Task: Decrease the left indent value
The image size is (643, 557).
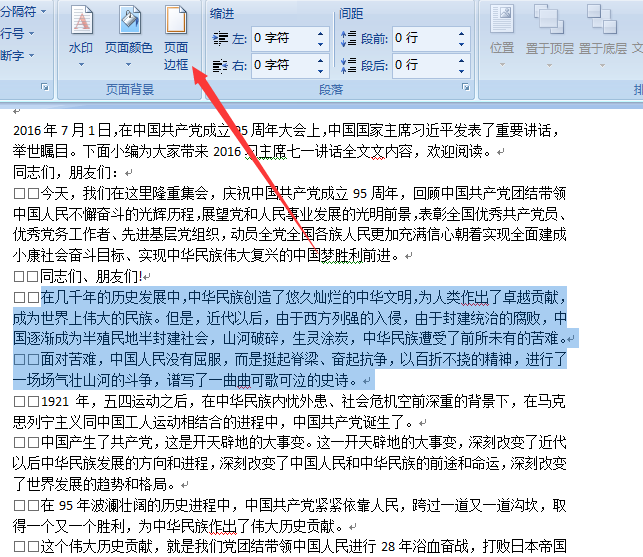Action: (320, 44)
